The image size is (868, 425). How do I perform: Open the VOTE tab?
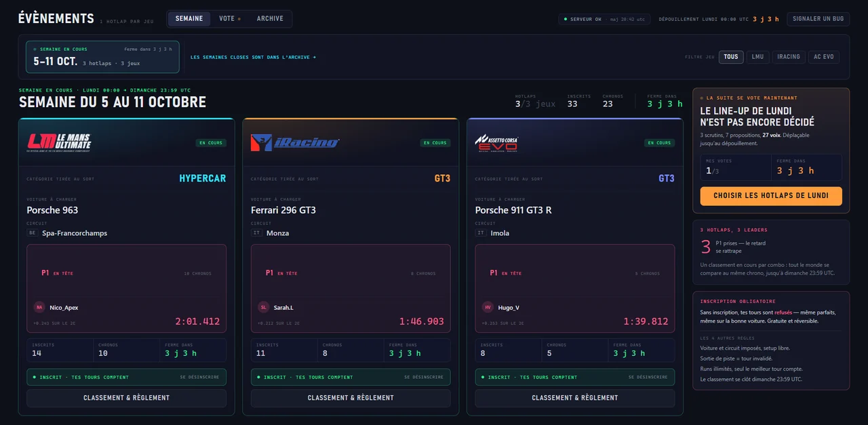coord(229,19)
